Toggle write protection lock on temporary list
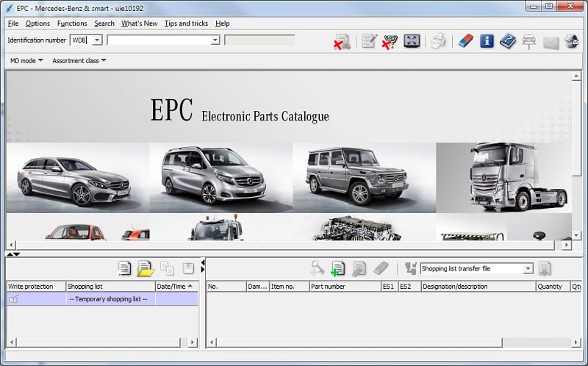Viewport: 588px width, 366px height. pyautogui.click(x=14, y=299)
